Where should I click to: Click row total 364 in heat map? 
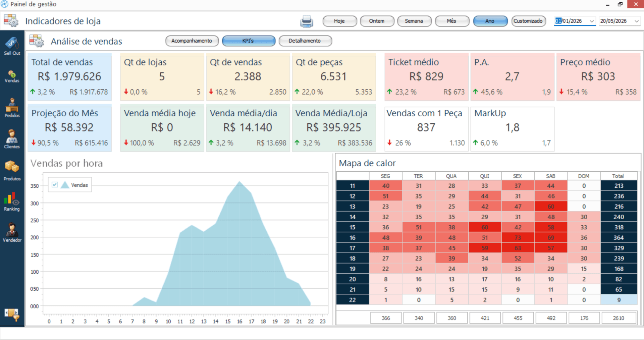tap(619, 237)
